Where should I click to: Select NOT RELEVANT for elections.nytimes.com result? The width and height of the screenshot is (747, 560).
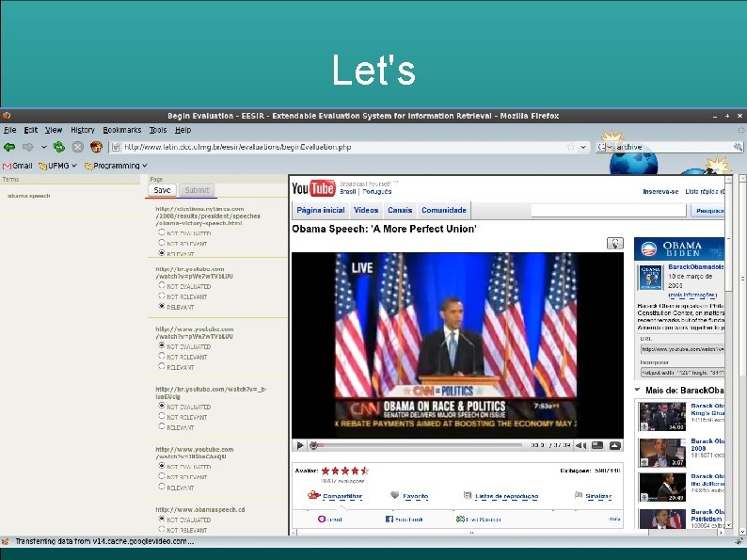point(162,243)
